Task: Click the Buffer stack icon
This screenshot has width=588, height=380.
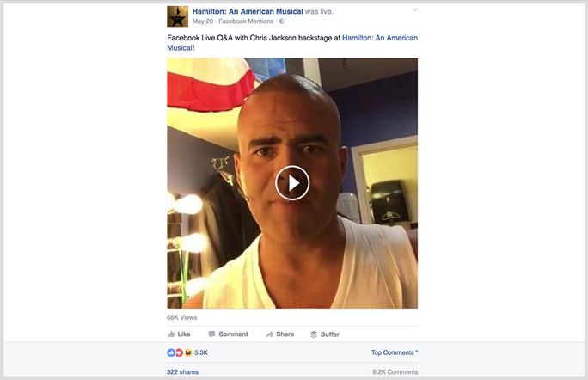Action: point(314,334)
